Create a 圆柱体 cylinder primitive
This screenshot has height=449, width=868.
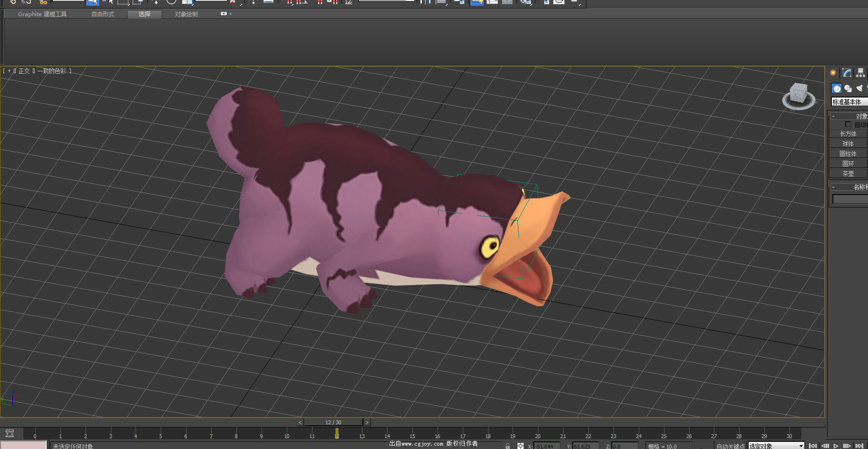(848, 154)
